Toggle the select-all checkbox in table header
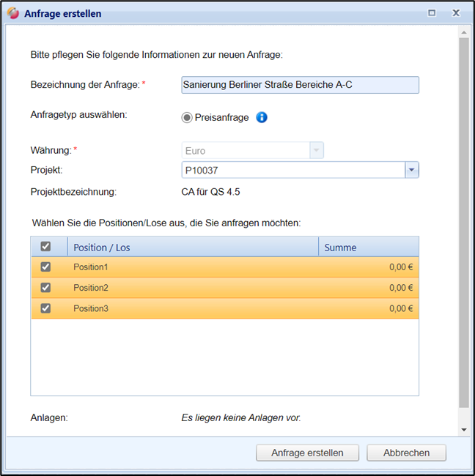Viewport: 475px width, 476px height. click(x=45, y=247)
